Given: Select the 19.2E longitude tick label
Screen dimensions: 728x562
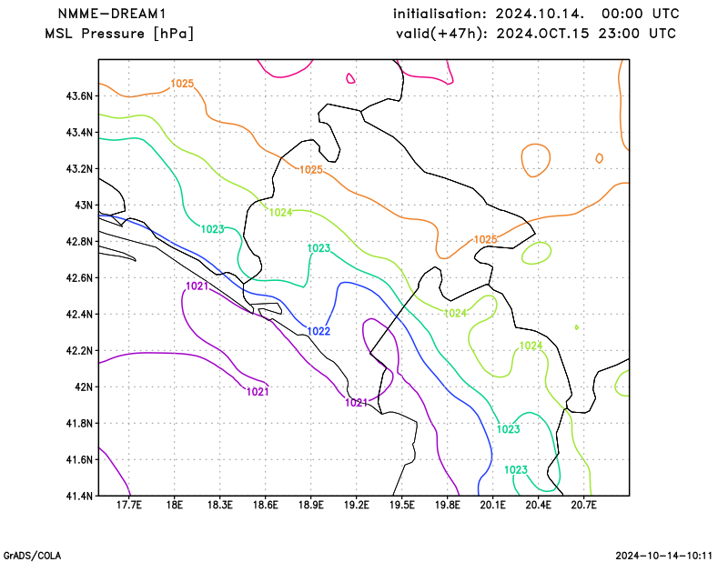Looking at the screenshot, I should [x=357, y=506].
